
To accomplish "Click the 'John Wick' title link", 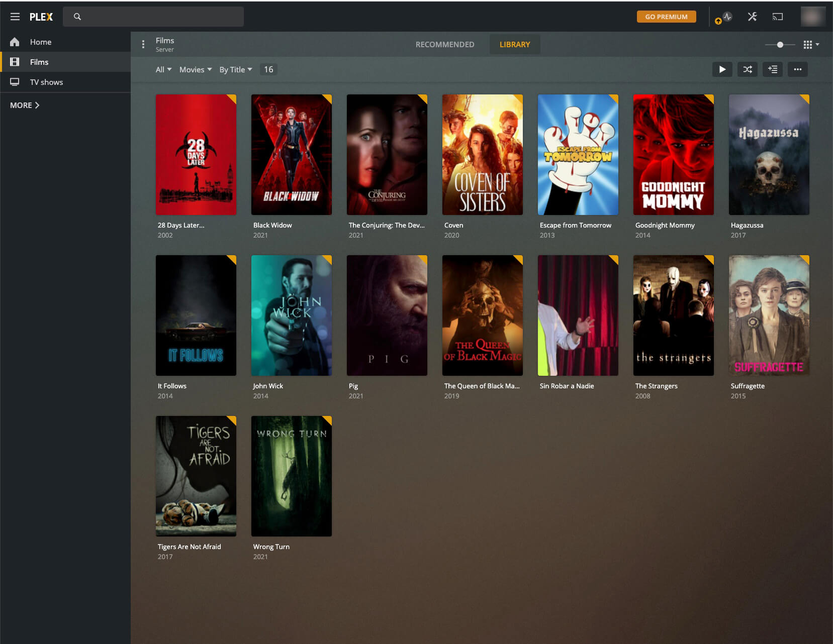I will [x=268, y=386].
